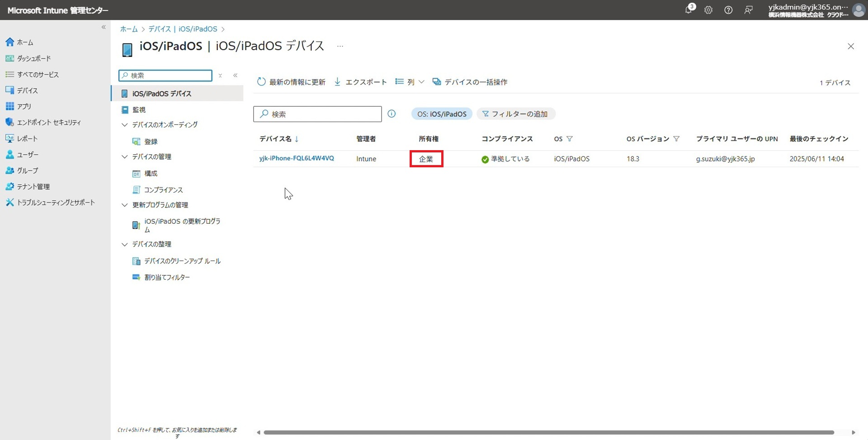Open ダッシュボード in the left navigation
Viewport: 868px width, 440px height.
(28, 58)
